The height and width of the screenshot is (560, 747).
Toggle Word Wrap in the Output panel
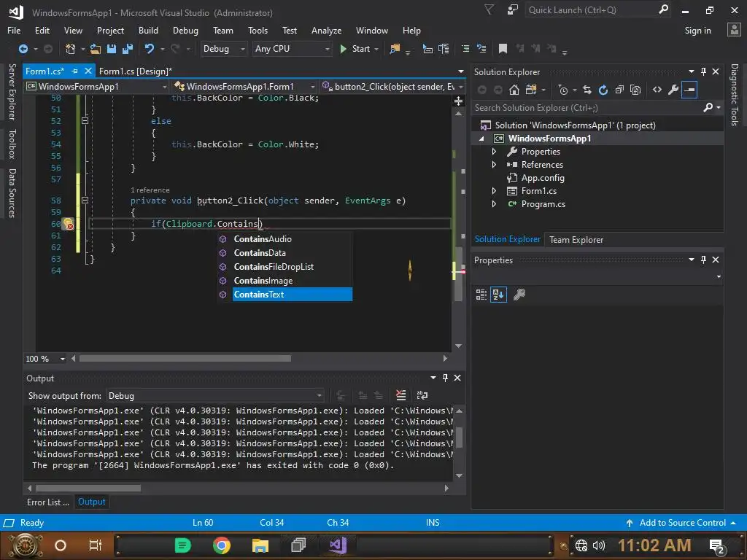(422, 395)
